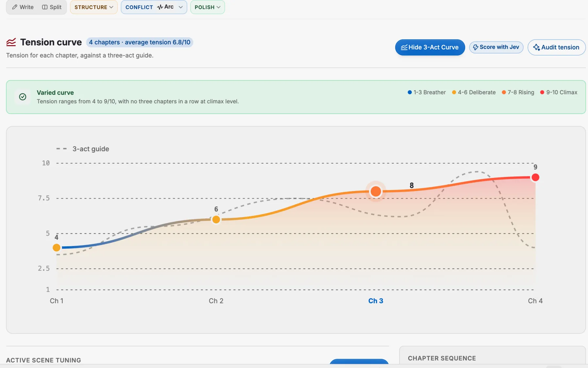Click the Varied curve checkmark icon
Screen dimensions: 588x368
pos(23,97)
